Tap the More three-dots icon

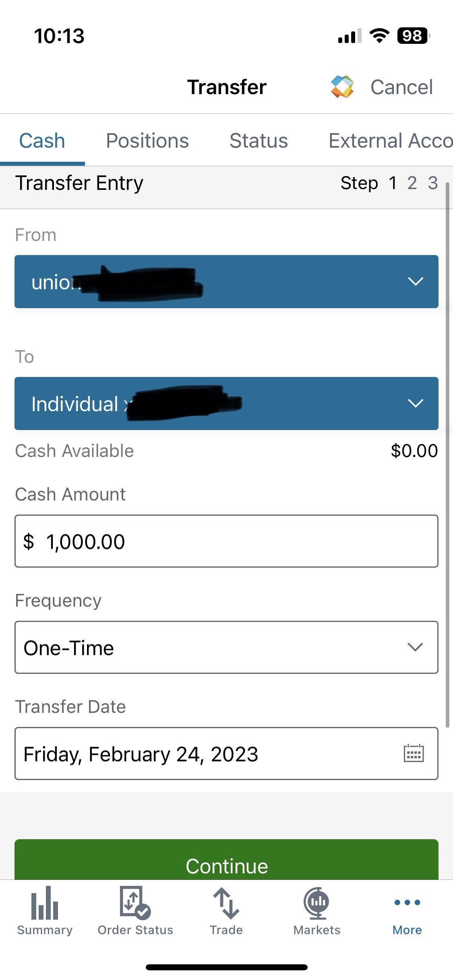(407, 903)
